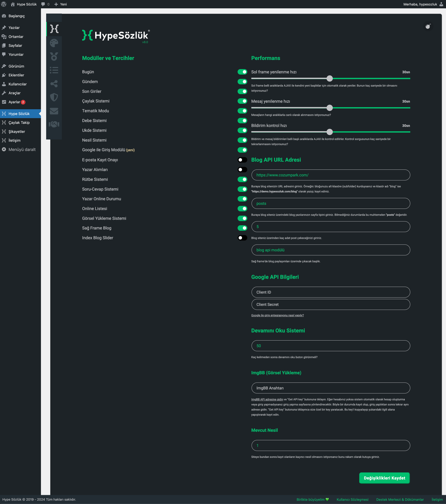Click the Ayarlar settings icon
The image size is (446, 504).
pyautogui.click(x=4, y=102)
